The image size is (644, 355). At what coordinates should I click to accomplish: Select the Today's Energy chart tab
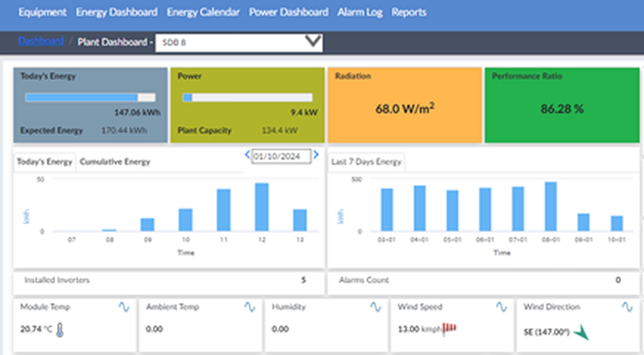[x=45, y=162]
